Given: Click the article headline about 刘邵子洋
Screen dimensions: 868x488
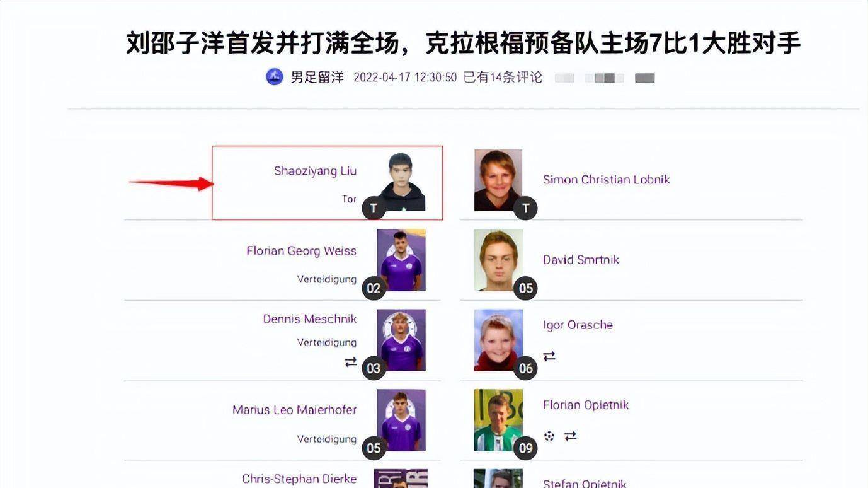Looking at the screenshot, I should [463, 43].
